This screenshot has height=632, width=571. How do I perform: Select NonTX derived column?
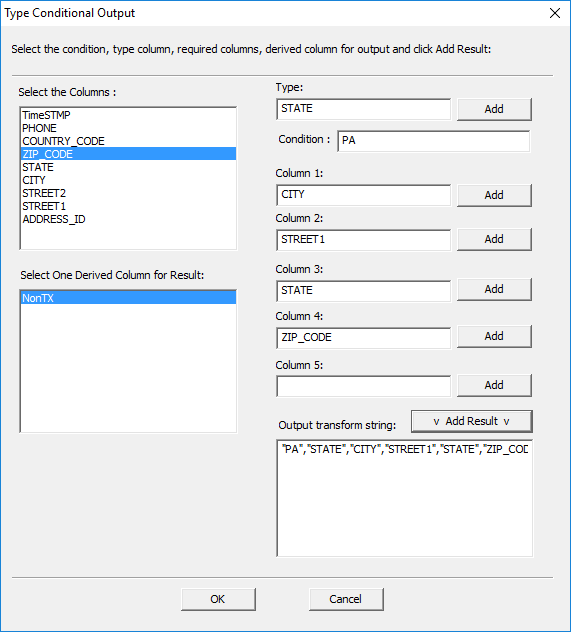128,298
